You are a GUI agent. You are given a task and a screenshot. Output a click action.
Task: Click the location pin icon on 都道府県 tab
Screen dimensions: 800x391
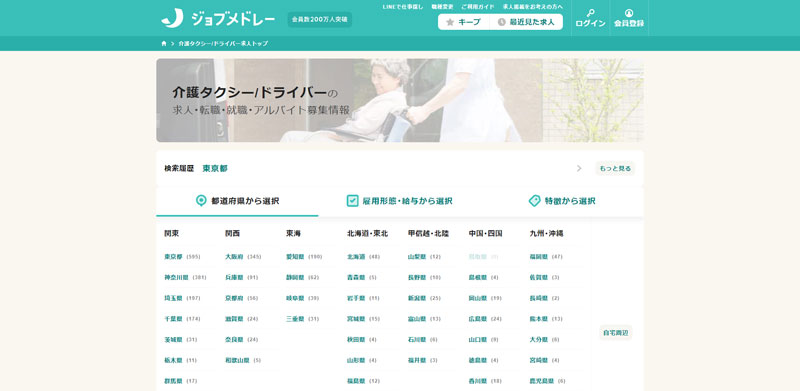(202, 201)
